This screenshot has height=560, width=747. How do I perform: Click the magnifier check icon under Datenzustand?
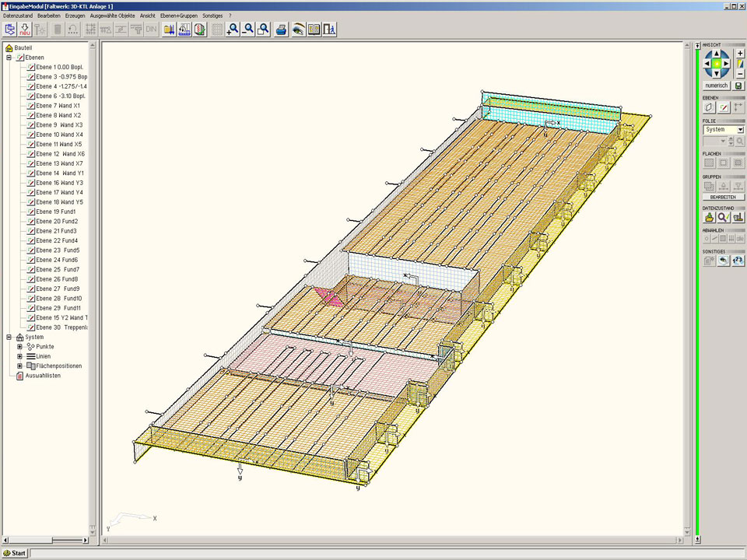(x=723, y=218)
